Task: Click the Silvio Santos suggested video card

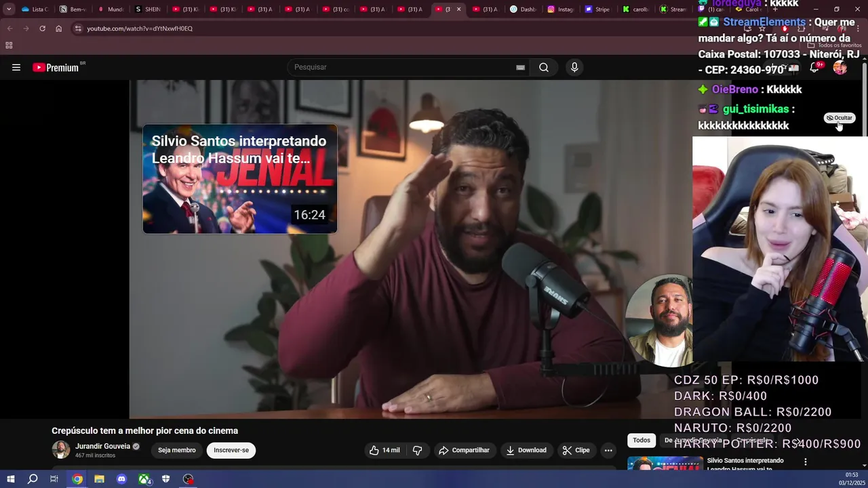Action: coord(239,179)
